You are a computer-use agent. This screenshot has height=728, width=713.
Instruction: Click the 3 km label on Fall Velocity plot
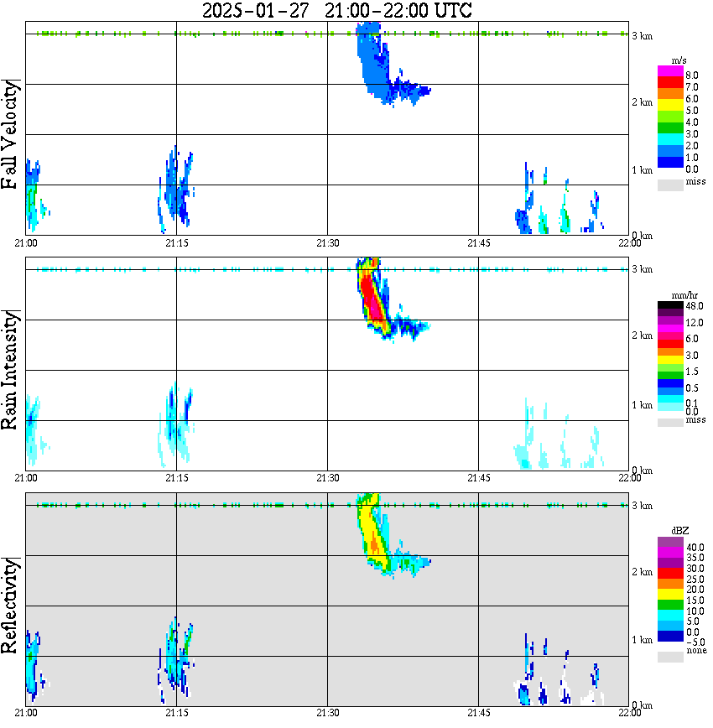tap(642, 36)
